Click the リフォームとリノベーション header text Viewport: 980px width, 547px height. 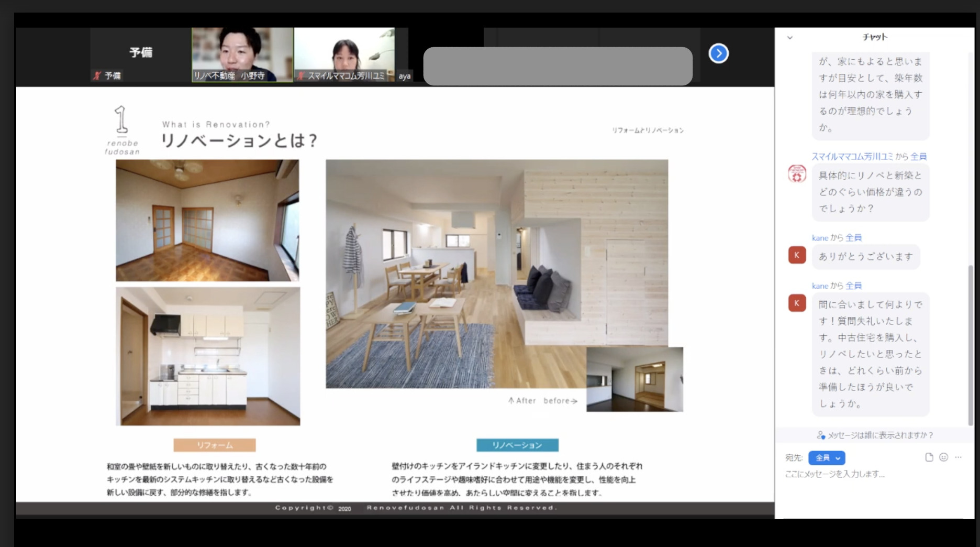click(x=648, y=130)
